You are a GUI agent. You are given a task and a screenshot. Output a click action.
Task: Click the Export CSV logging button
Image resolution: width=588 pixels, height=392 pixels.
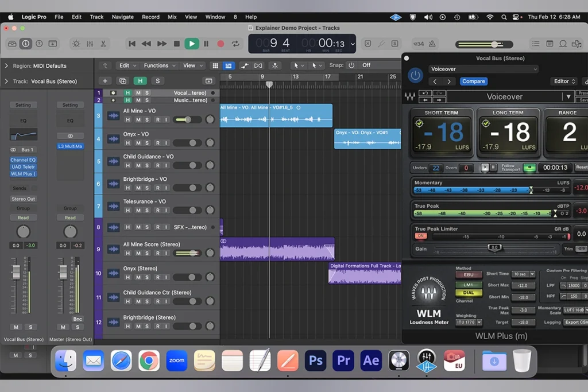(576, 323)
